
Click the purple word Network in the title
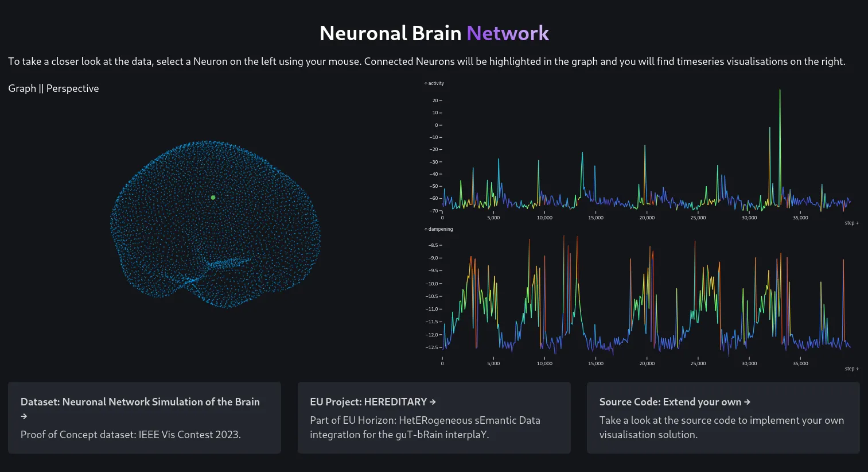click(x=507, y=33)
